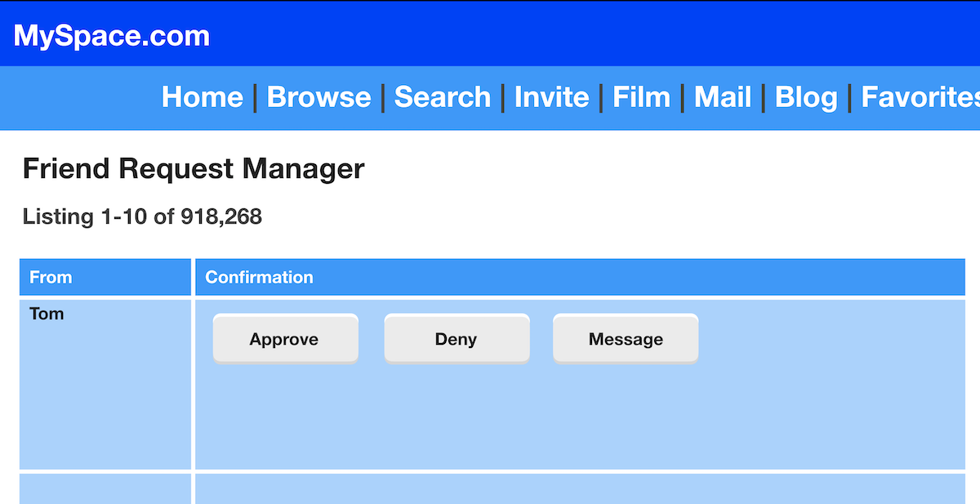Image resolution: width=980 pixels, height=504 pixels.
Task: Click the Confirmation column header
Action: [259, 278]
